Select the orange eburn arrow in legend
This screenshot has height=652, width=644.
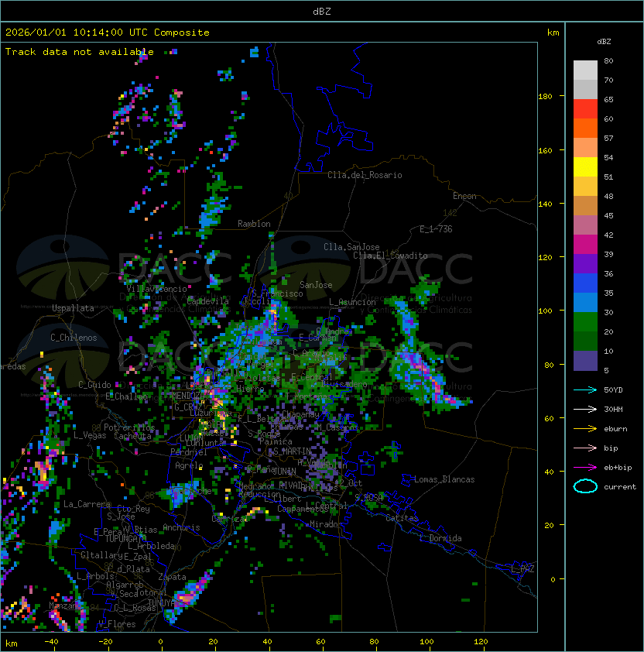[585, 428]
